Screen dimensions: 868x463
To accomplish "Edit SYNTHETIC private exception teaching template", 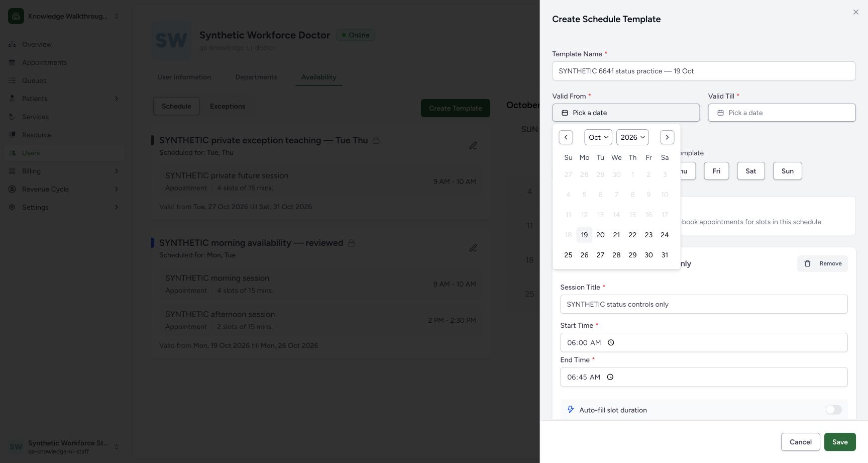I will tap(473, 145).
